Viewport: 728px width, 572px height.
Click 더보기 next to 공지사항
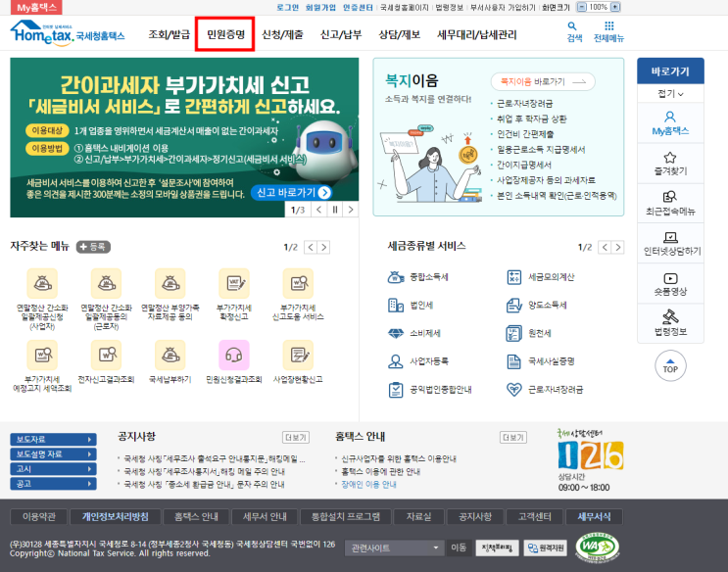[296, 438]
